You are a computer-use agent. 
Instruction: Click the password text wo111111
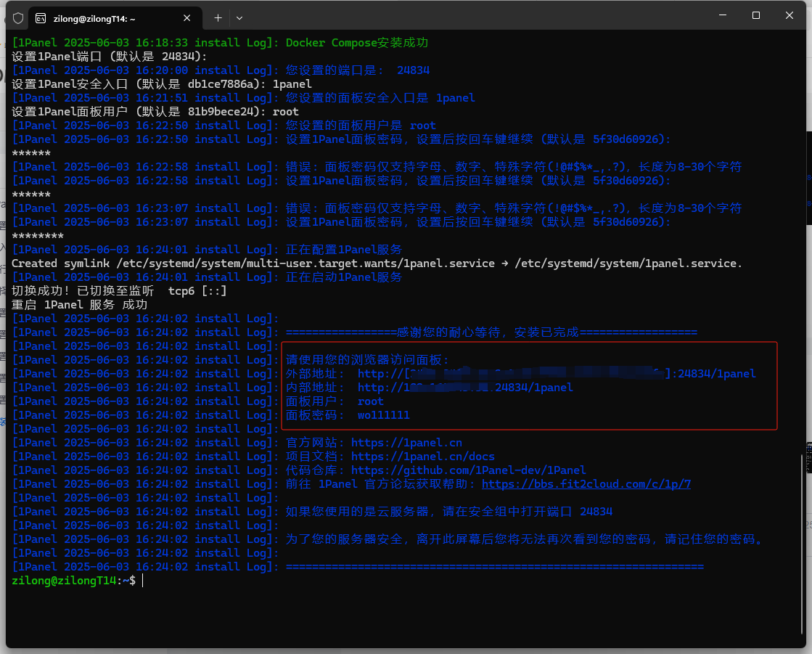click(x=383, y=415)
